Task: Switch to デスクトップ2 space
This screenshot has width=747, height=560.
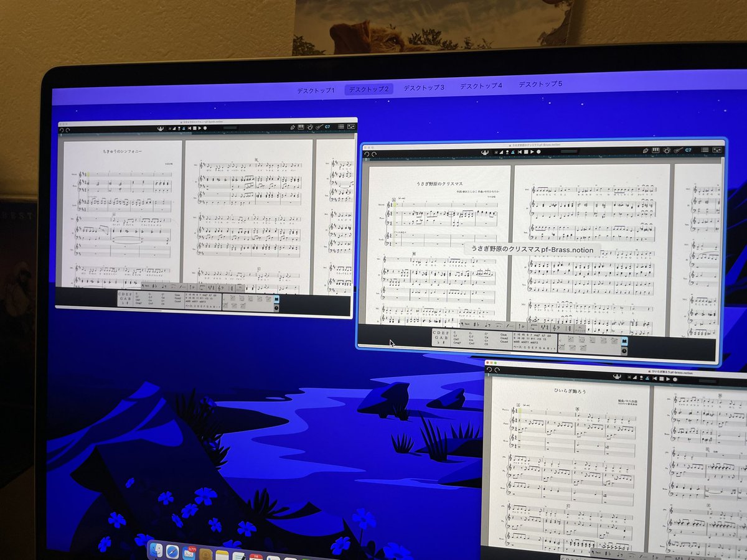Action: point(369,89)
